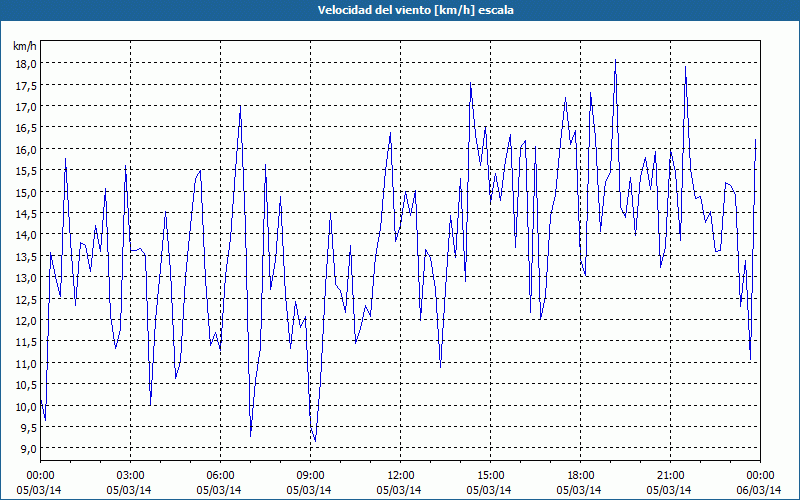
Task: Select the 12,5 y-axis label
Action: [x=27, y=299]
